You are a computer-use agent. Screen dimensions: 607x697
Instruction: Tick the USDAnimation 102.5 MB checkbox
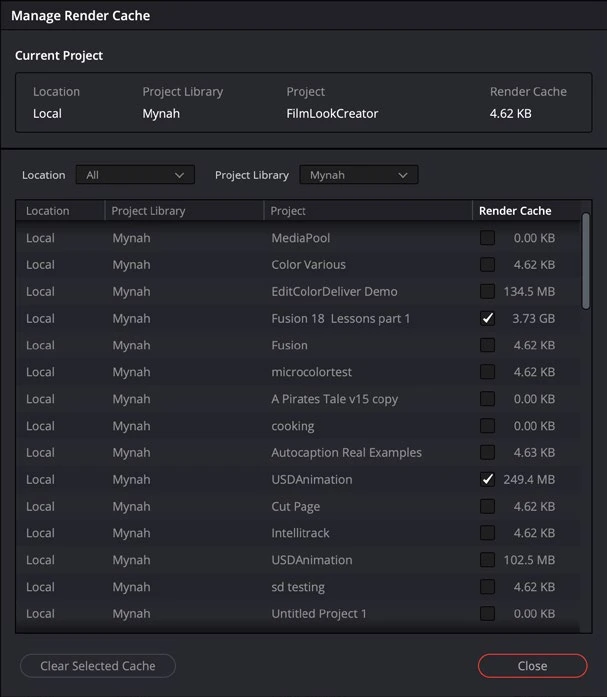[x=487, y=560]
